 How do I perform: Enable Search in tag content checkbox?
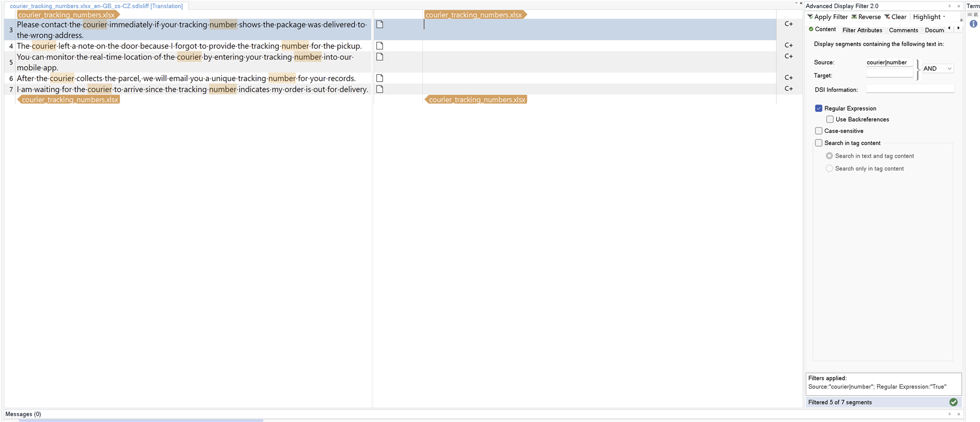click(x=818, y=143)
